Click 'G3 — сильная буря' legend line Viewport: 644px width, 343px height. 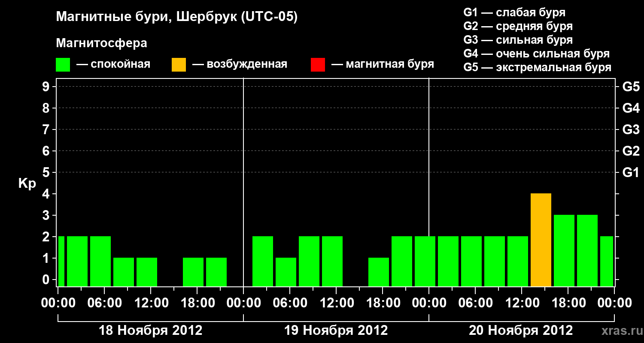pos(518,40)
